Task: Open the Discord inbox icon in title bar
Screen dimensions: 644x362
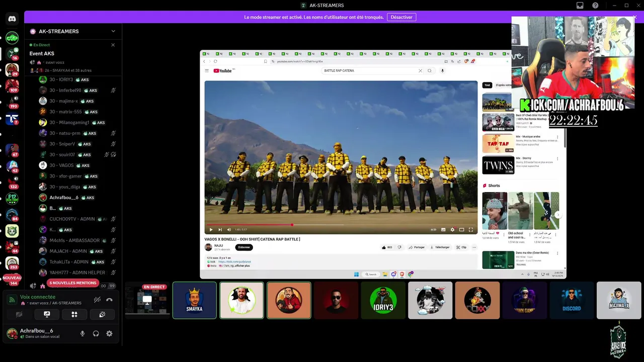Action: (x=580, y=6)
